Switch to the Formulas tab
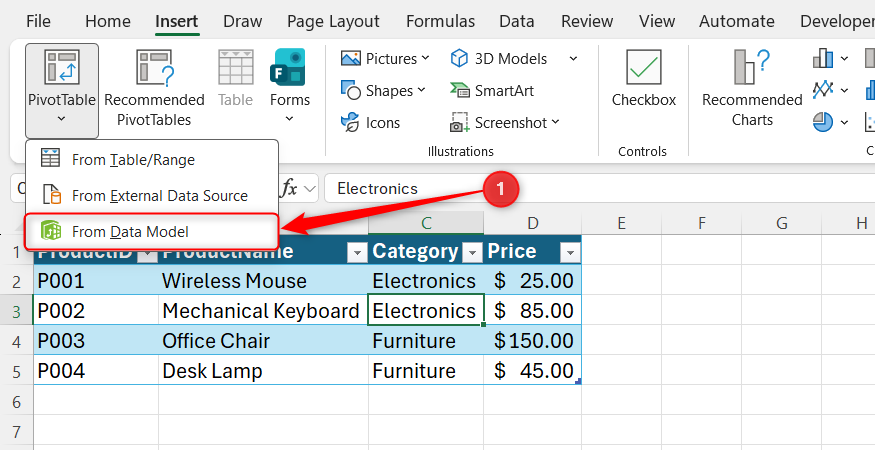875x450 pixels. pyautogui.click(x=440, y=21)
